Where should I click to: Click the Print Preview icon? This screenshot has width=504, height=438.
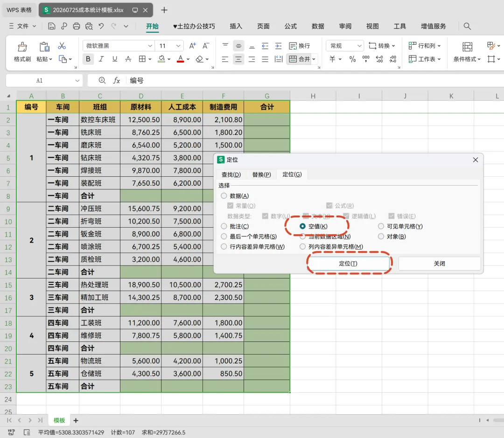[x=89, y=26]
